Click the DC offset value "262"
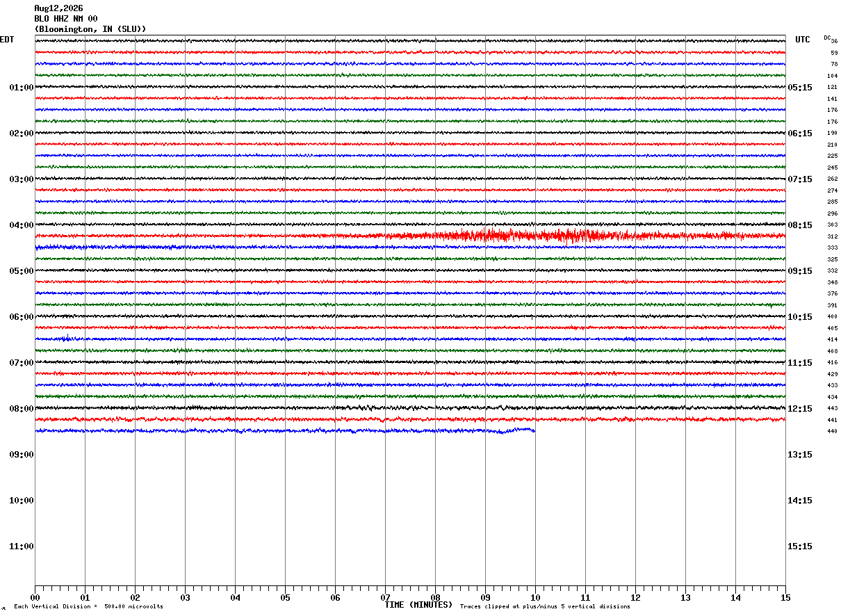 833,179
